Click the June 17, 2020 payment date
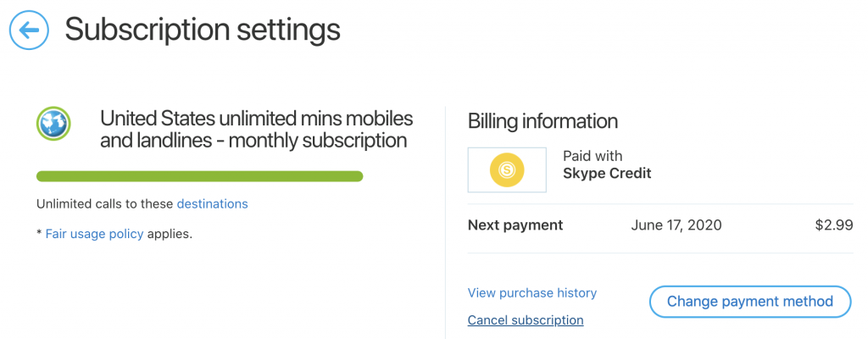 click(676, 225)
